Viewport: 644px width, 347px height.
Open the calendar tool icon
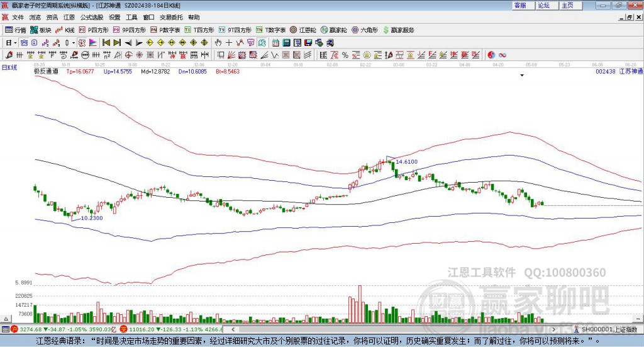click(275, 43)
